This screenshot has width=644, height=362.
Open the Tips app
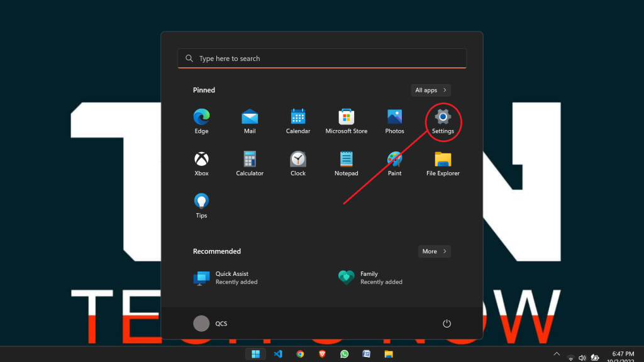point(201,206)
